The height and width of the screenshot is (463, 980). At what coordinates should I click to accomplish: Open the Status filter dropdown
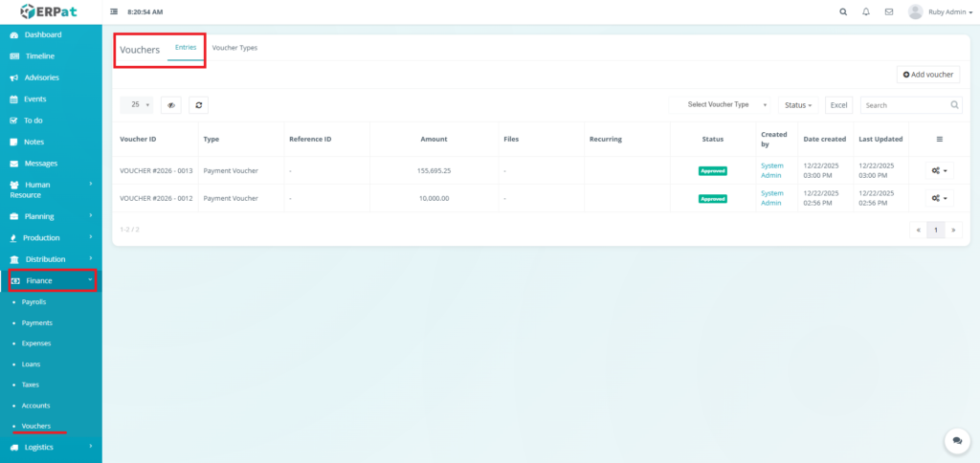click(x=798, y=105)
